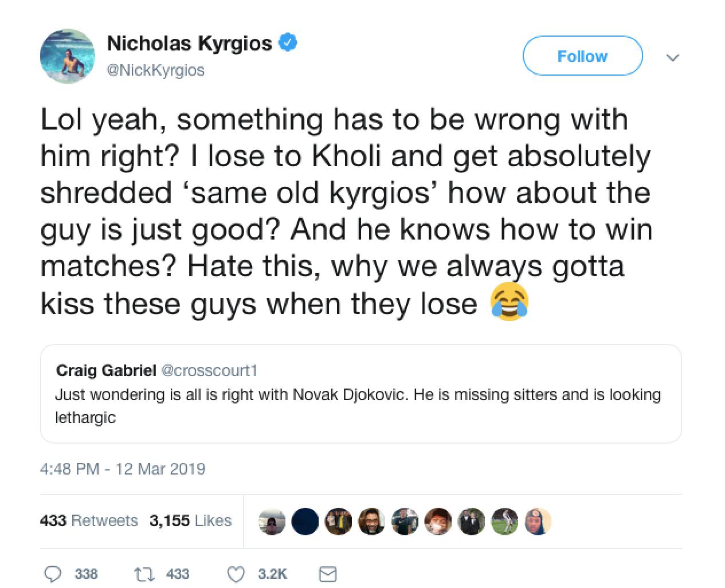
Task: Click the @NickKyrgios handle
Action: (x=155, y=70)
